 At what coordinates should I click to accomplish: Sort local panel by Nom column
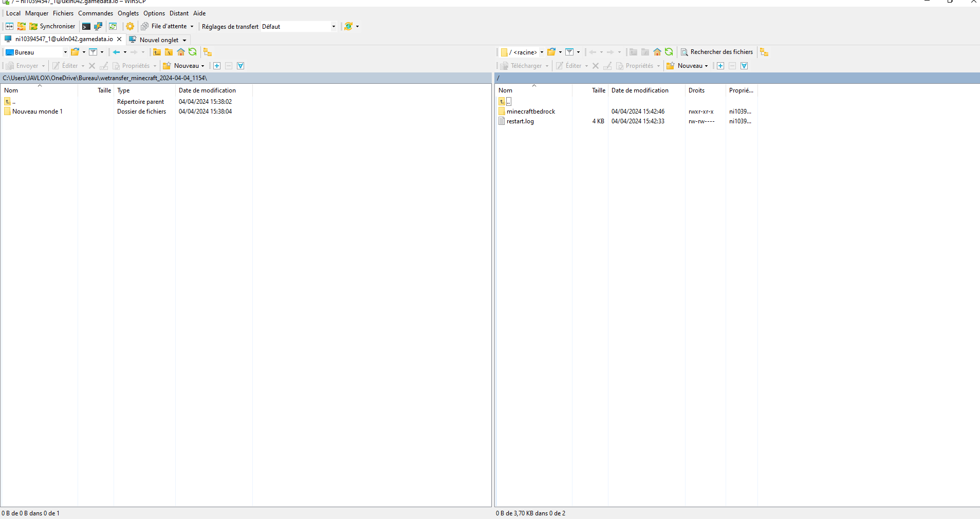(x=39, y=90)
